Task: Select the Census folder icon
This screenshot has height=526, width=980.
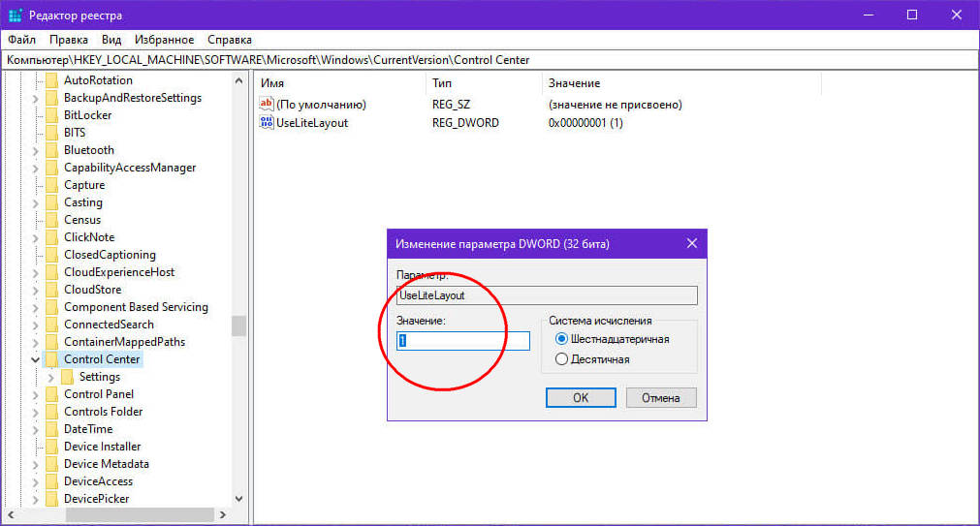Action: (52, 220)
